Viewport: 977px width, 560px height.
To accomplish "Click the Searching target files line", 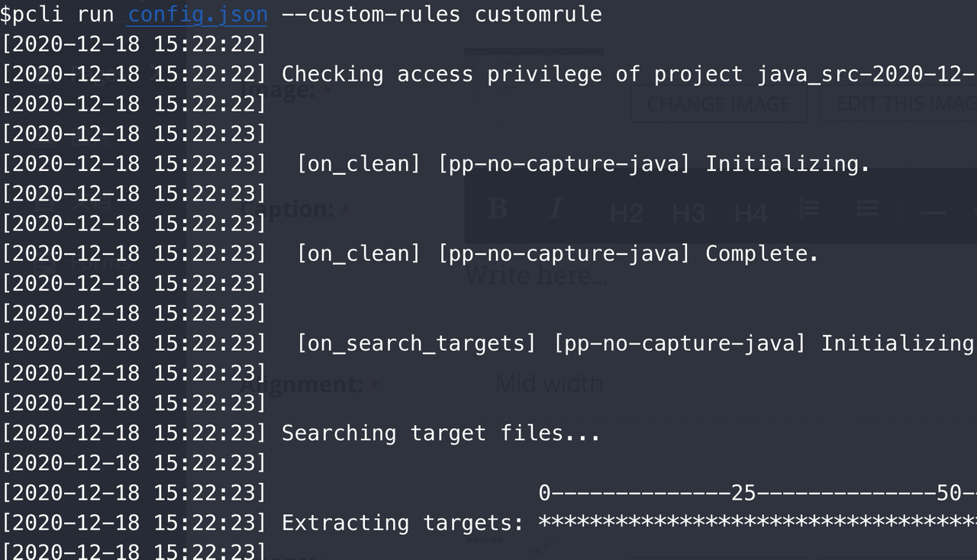I will 301,433.
